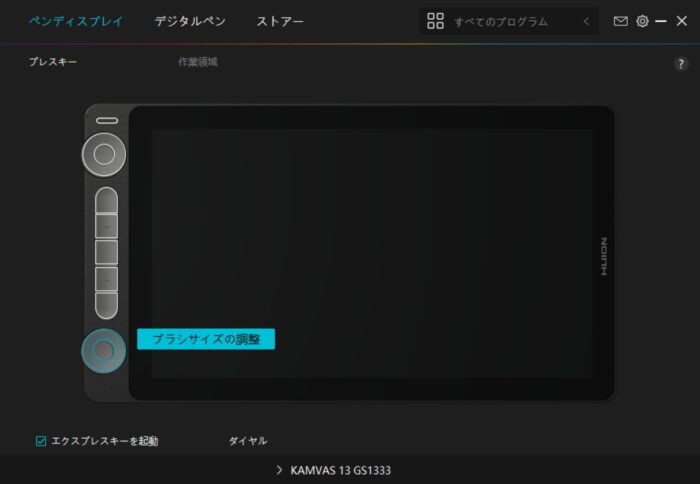700x484 pixels.
Task: Open settings via the gear icon
Action: tap(642, 21)
